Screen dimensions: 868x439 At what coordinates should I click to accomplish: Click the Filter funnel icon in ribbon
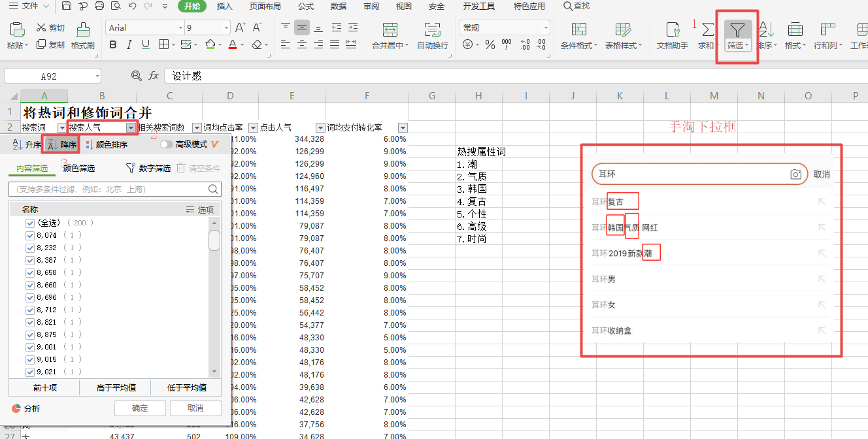coord(737,30)
